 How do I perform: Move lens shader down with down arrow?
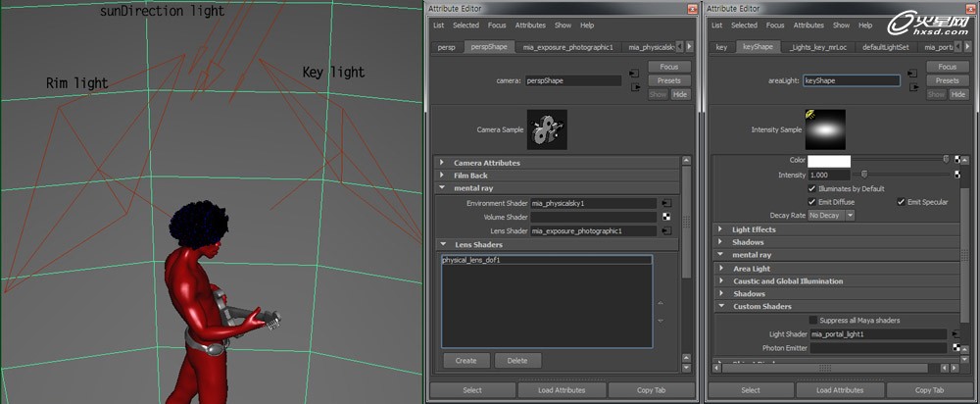[661, 321]
